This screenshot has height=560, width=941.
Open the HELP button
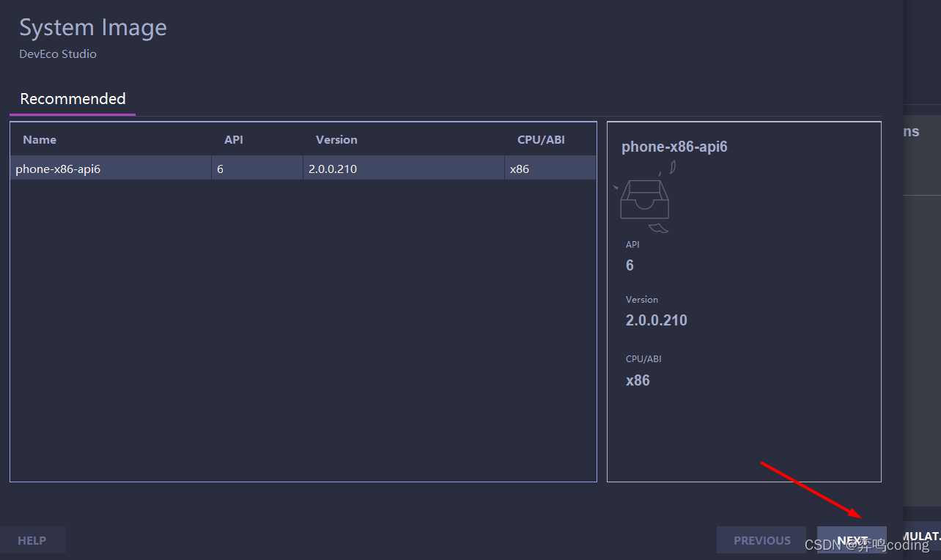click(32, 540)
